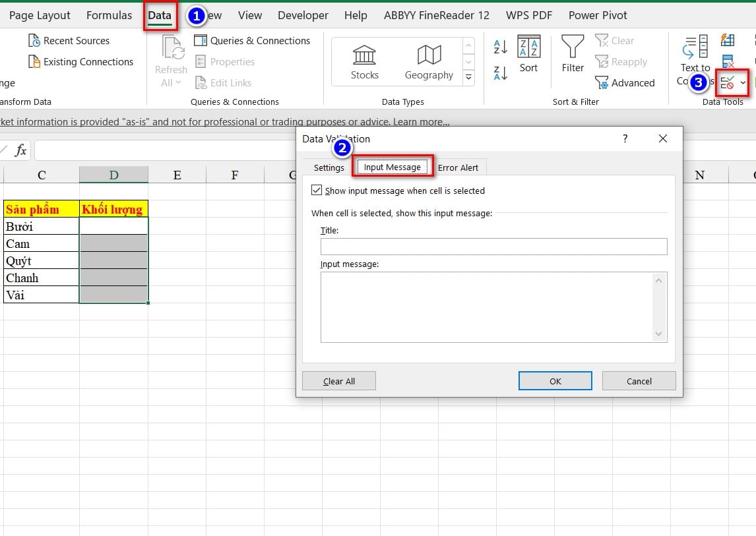Switch to the Error Alert tab
This screenshot has height=536, width=756.
tap(458, 167)
